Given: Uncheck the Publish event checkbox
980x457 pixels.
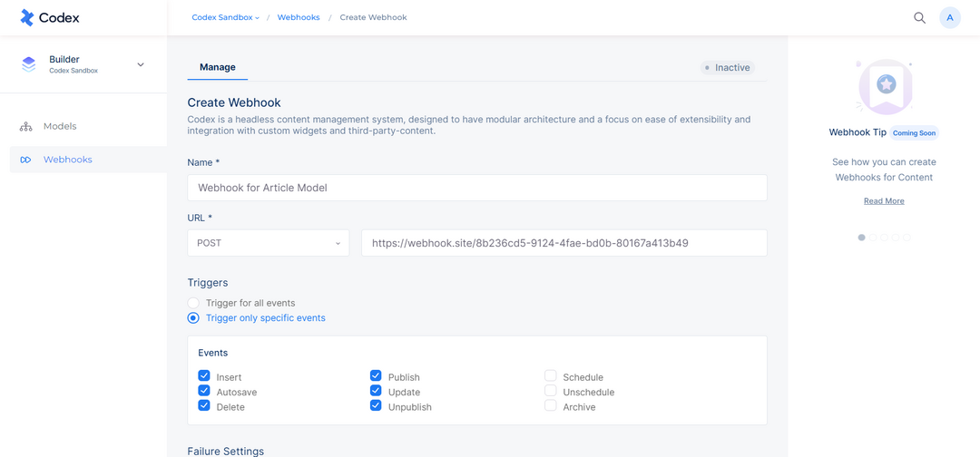Looking at the screenshot, I should point(376,375).
